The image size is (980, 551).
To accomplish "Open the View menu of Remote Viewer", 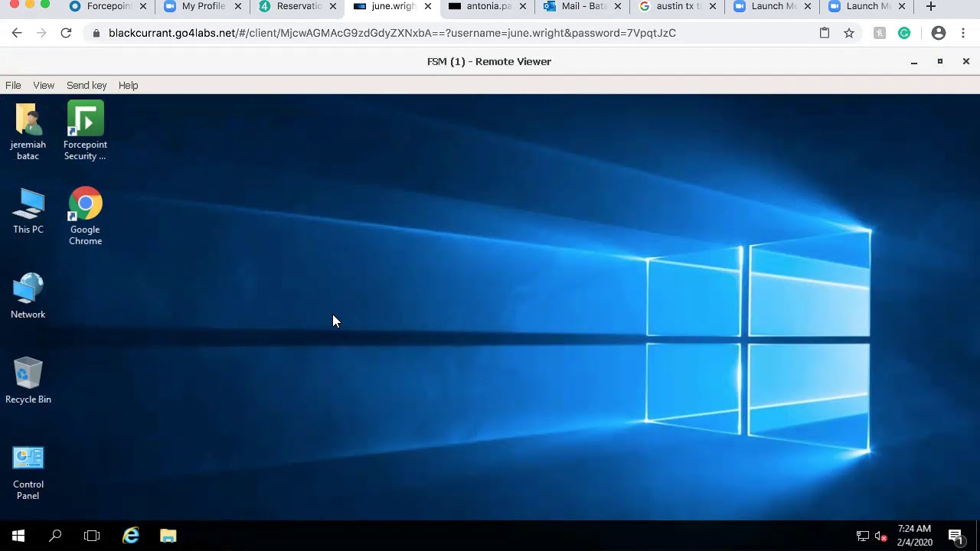I will pyautogui.click(x=44, y=85).
